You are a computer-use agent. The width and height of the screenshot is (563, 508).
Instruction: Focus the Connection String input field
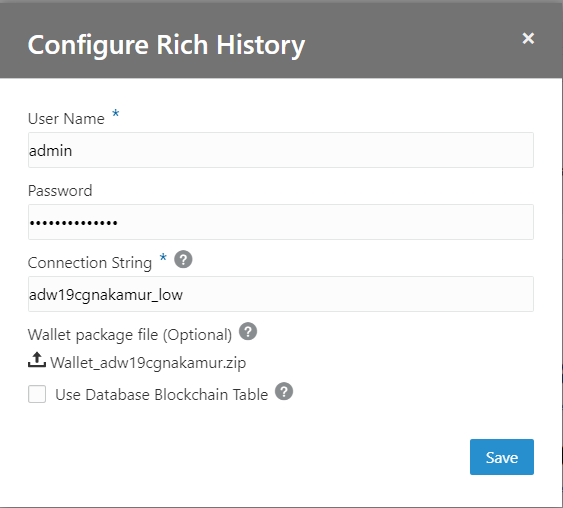click(281, 294)
